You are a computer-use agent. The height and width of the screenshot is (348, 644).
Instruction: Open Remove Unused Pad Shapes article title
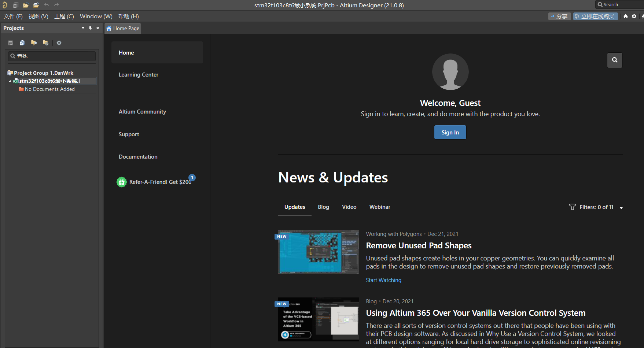coord(419,245)
